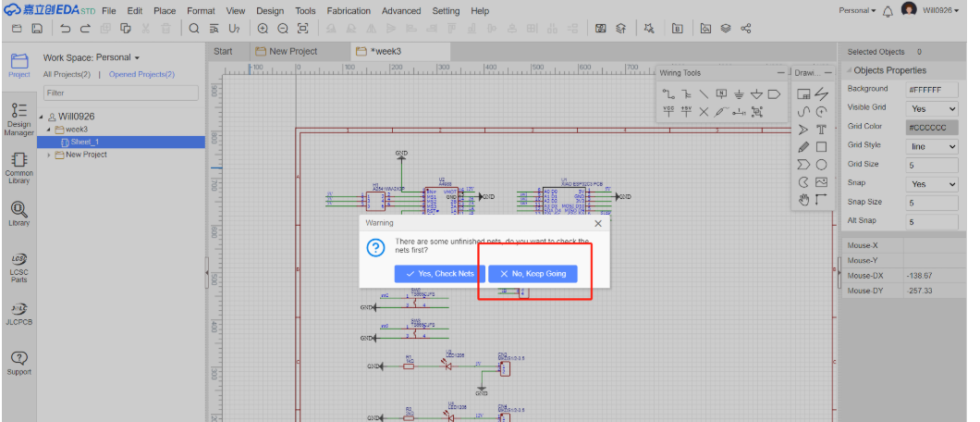This screenshot has width=980, height=422.
Task: Select the Drag hand tool
Action: tap(803, 200)
